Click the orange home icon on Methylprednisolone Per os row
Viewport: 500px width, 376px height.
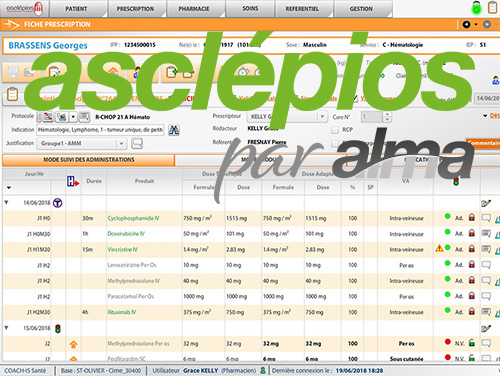point(73,344)
